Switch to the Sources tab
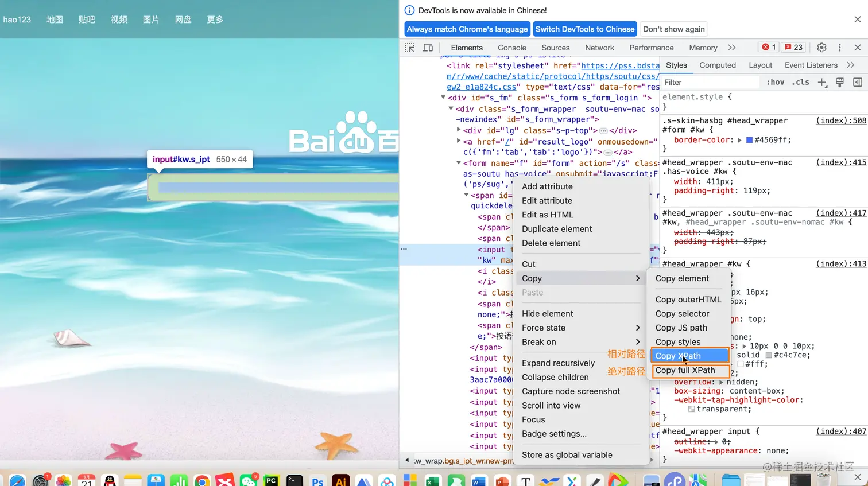 [555, 48]
